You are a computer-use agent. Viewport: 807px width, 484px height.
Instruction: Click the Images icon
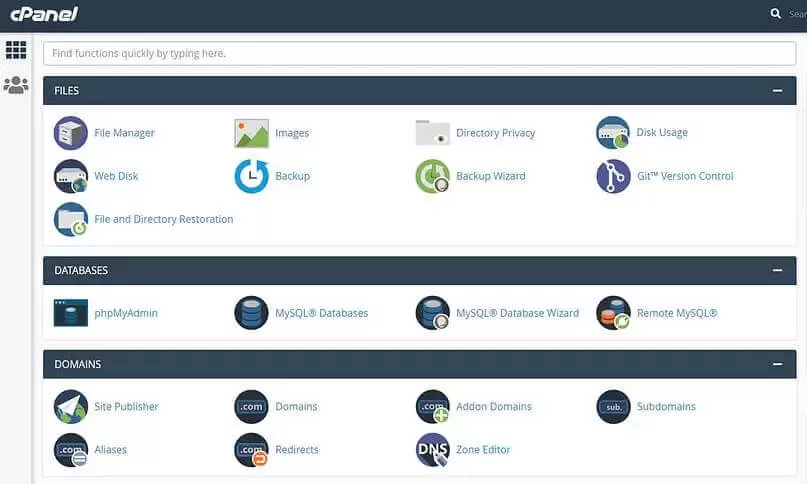click(x=251, y=133)
